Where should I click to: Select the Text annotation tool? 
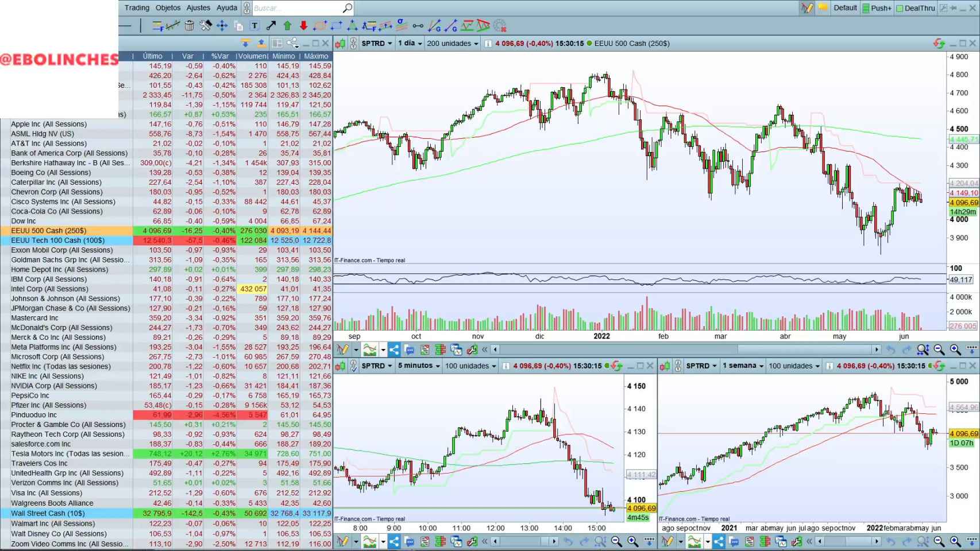tap(253, 25)
